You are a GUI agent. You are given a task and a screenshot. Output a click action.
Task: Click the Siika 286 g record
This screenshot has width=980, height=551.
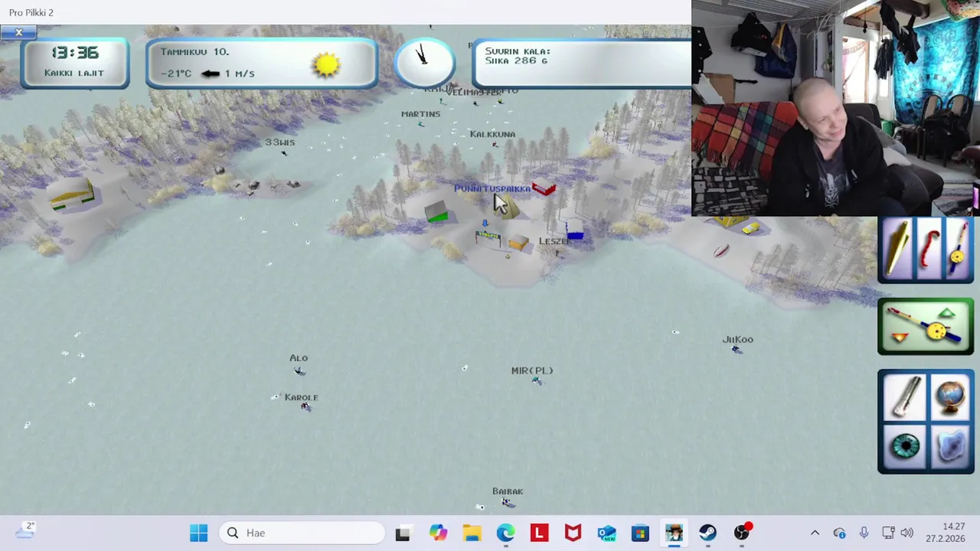pyautogui.click(x=516, y=60)
